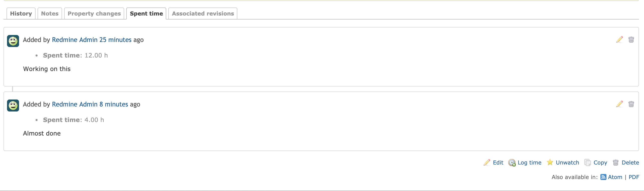Click avatar of the 25 minutes ago entry

13,41
